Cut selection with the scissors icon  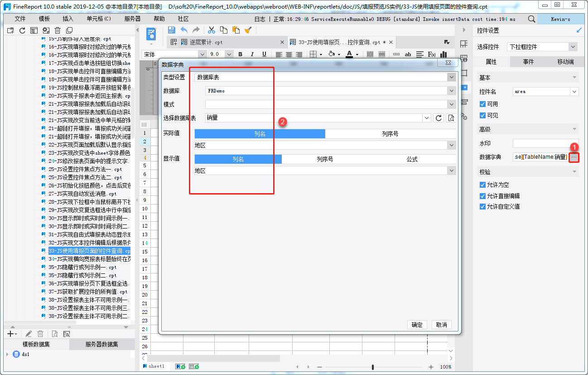point(211,30)
